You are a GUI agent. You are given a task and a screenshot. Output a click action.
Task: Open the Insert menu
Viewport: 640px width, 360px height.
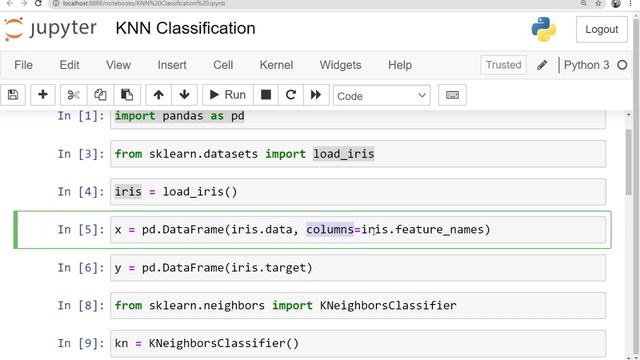172,65
